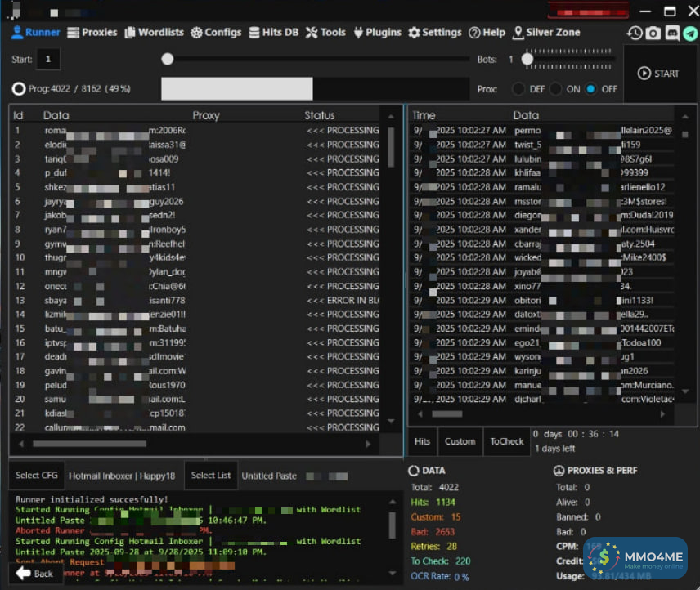Click the Discord icon
700x590 pixels.
pyautogui.click(x=672, y=34)
